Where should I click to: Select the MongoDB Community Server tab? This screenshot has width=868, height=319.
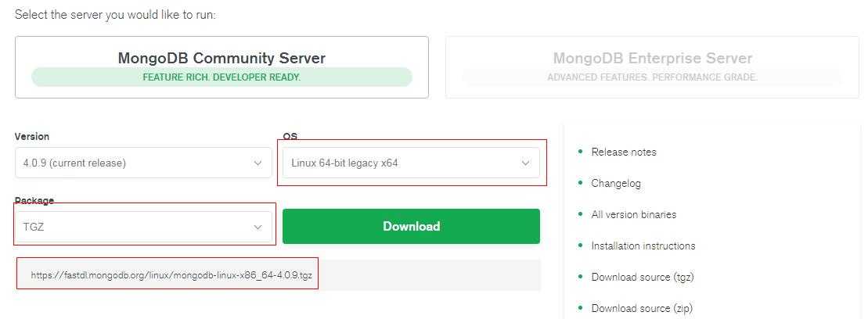pyautogui.click(x=222, y=67)
